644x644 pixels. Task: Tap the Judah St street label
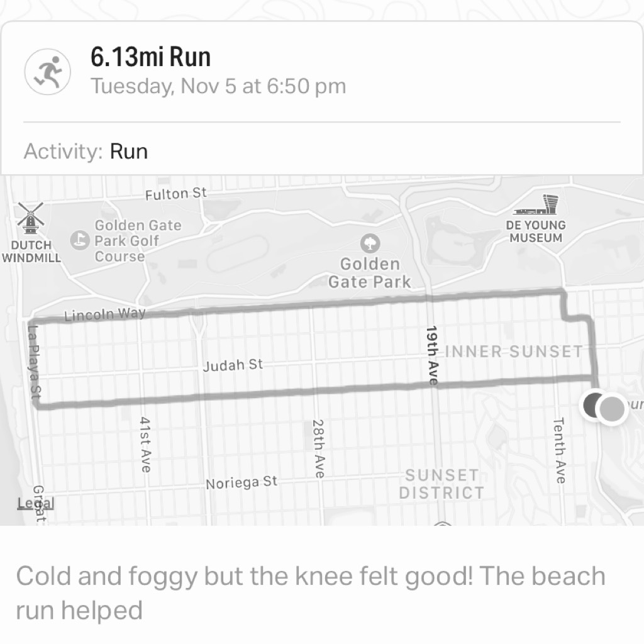[233, 365]
